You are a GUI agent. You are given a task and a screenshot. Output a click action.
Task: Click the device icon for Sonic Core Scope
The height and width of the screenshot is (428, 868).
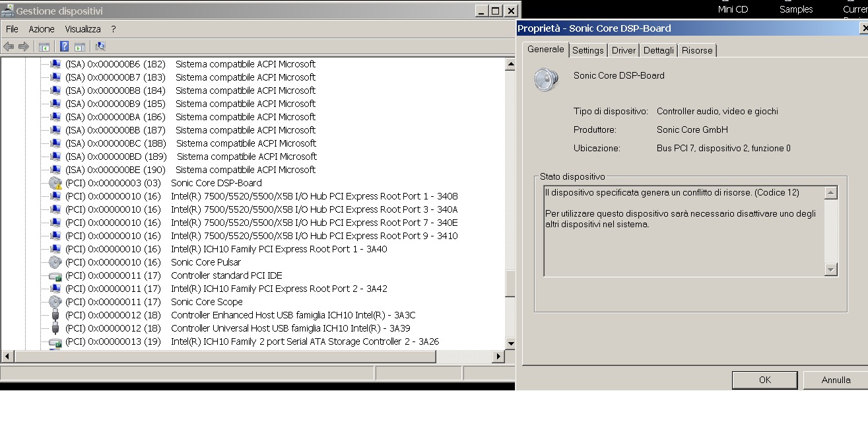pyautogui.click(x=55, y=302)
